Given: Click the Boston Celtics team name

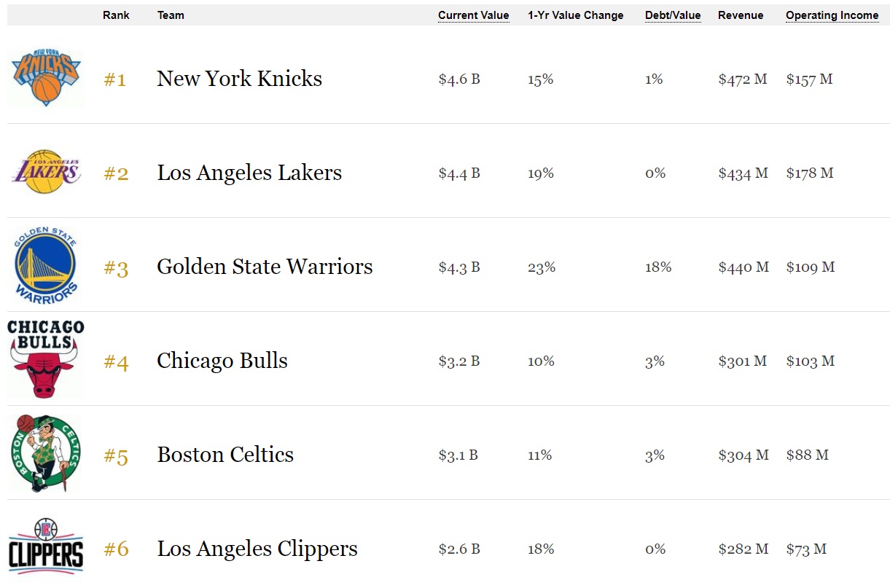Looking at the screenshot, I should tap(225, 455).
